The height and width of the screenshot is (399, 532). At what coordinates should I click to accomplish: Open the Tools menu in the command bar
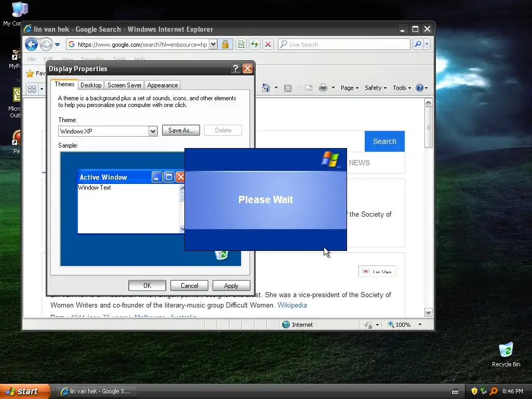coord(402,88)
